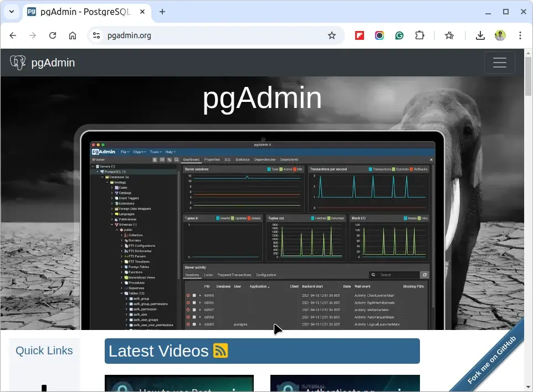533x392 pixels.
Task: Click the pgAdmin brand name link
Action: click(x=53, y=63)
